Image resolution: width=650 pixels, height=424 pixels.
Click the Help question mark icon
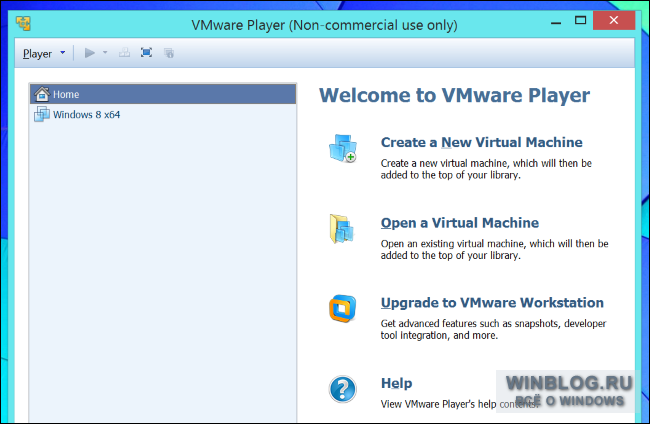pos(342,389)
